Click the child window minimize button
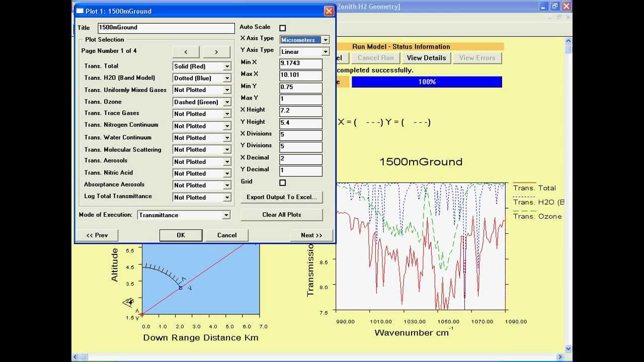Image resolution: width=644 pixels, height=362 pixels. [549, 17]
